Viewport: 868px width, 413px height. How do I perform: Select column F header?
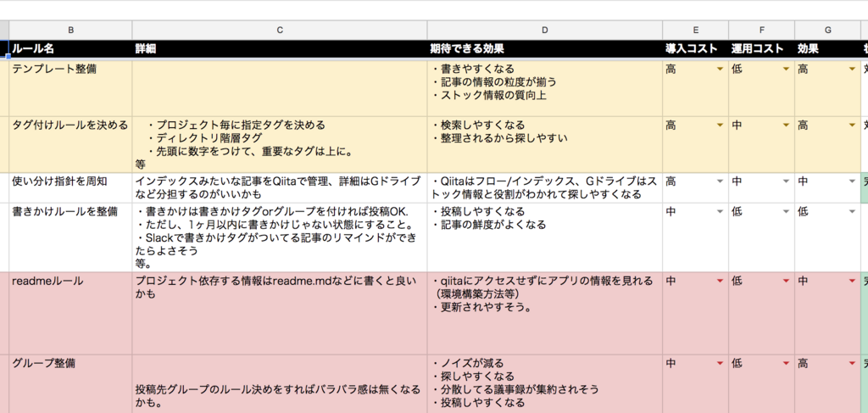pyautogui.click(x=762, y=30)
